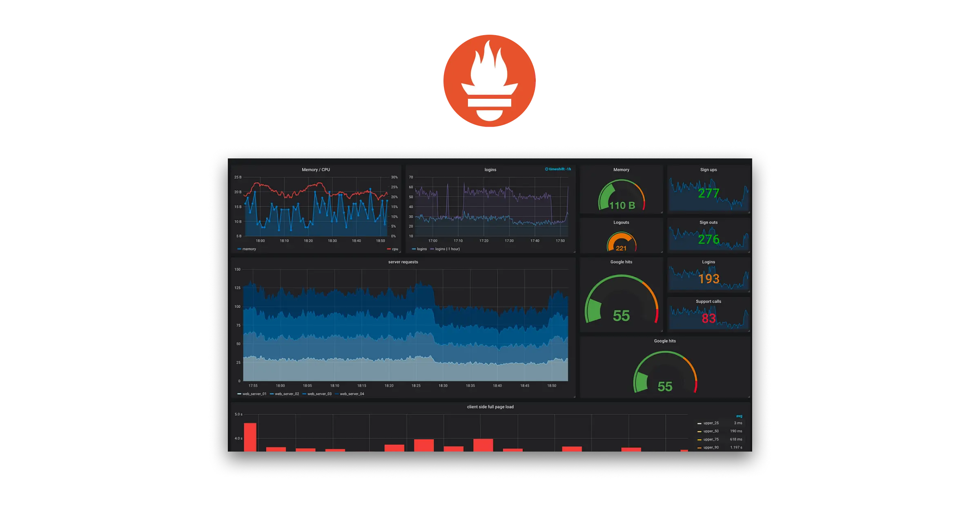This screenshot has height=512, width=980.
Task: Toggle web_server_02 in the legend
Action: pos(287,394)
